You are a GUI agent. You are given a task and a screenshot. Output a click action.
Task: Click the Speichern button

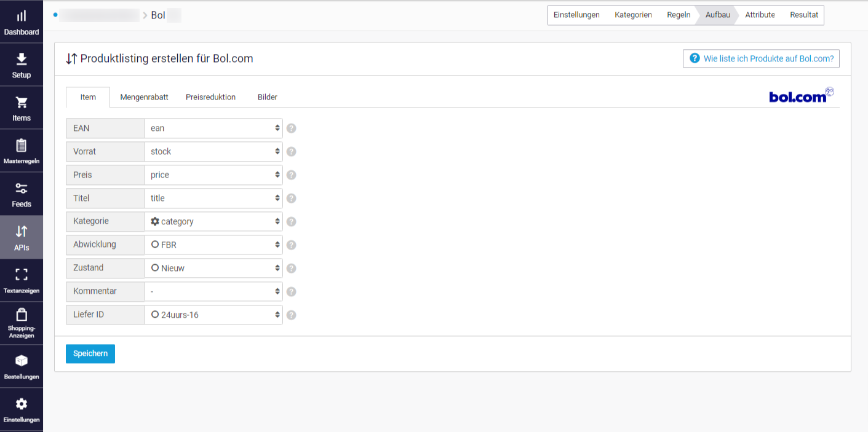(x=90, y=354)
